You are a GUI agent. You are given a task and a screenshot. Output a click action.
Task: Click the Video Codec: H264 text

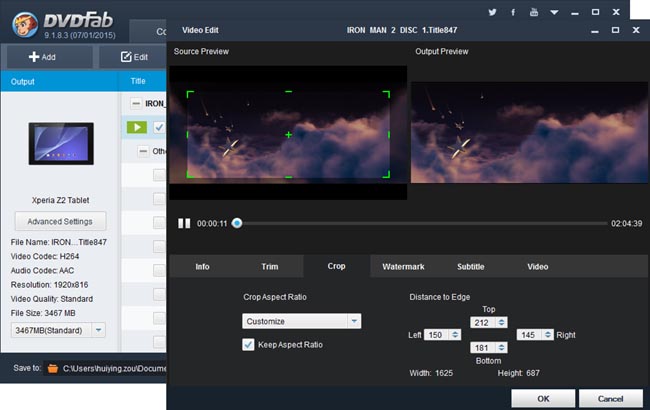[x=45, y=256]
